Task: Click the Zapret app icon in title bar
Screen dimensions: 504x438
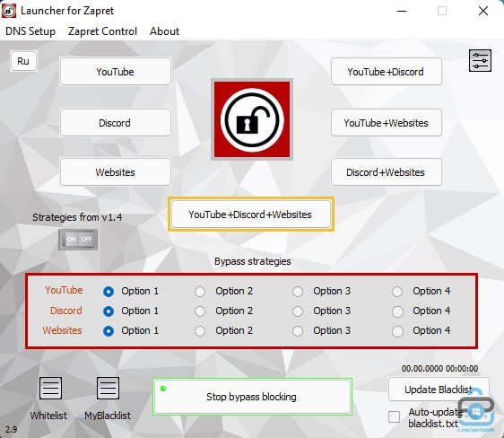Action: point(9,11)
